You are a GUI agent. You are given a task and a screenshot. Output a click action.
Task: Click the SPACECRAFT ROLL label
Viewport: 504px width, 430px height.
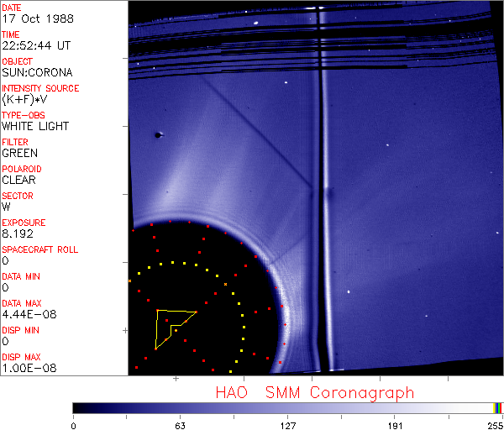point(40,249)
